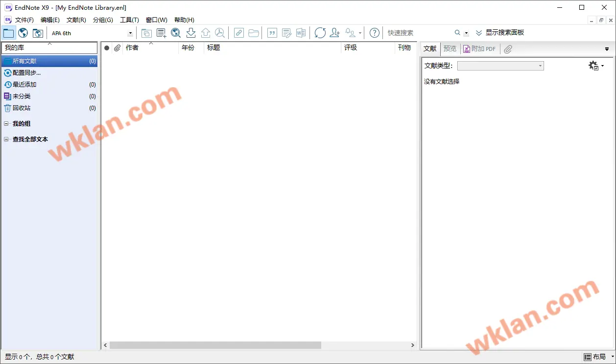616x364 pixels.
Task: Click the scroll right arrow of the list
Action: coord(413,345)
